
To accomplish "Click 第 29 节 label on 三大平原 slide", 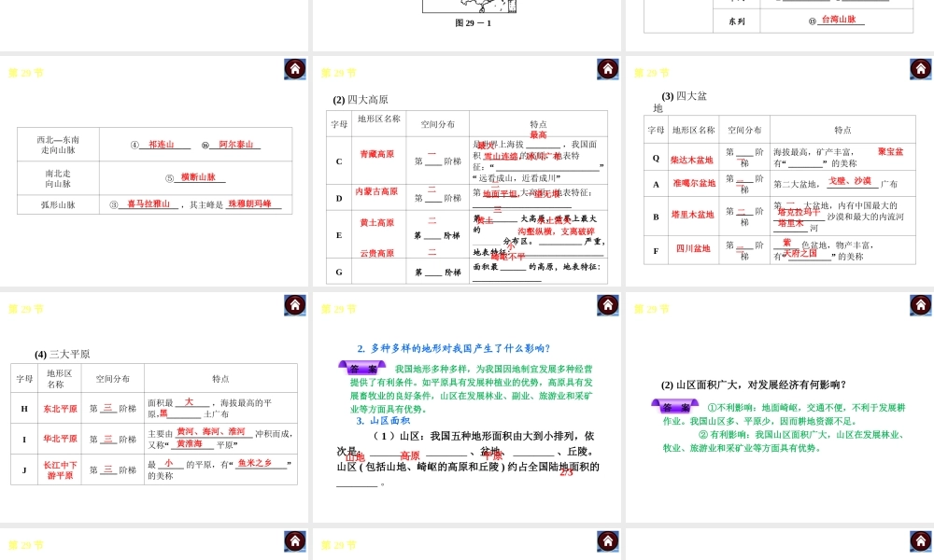I will [25, 309].
